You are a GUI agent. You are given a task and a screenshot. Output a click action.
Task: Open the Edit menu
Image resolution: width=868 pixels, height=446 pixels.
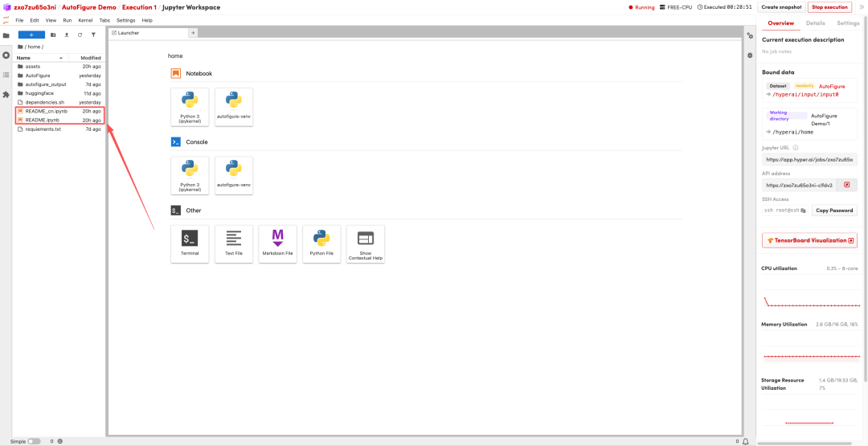coord(35,20)
